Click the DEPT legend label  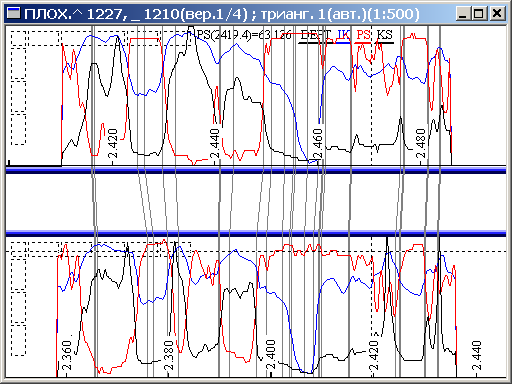coord(315,35)
